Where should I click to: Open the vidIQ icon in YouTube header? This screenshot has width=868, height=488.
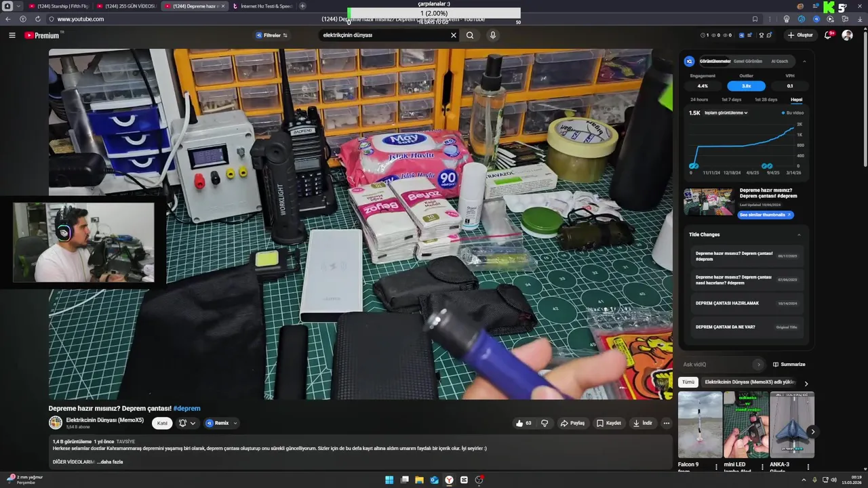[741, 35]
